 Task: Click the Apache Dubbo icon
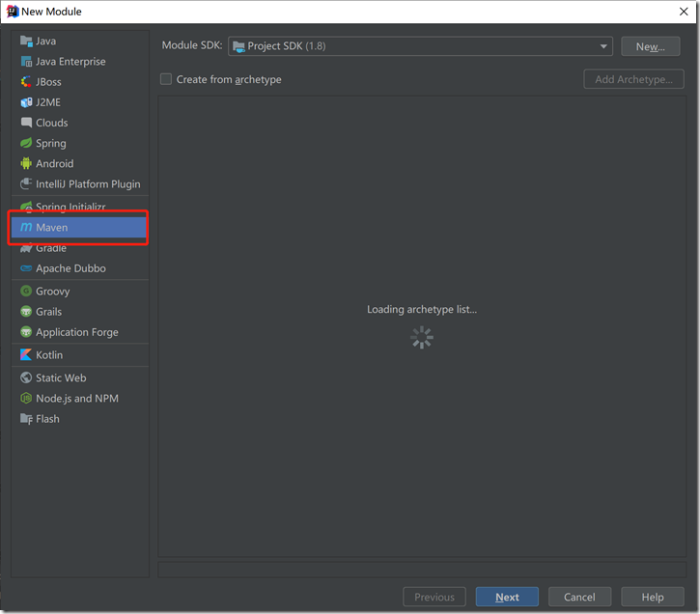(x=26, y=268)
